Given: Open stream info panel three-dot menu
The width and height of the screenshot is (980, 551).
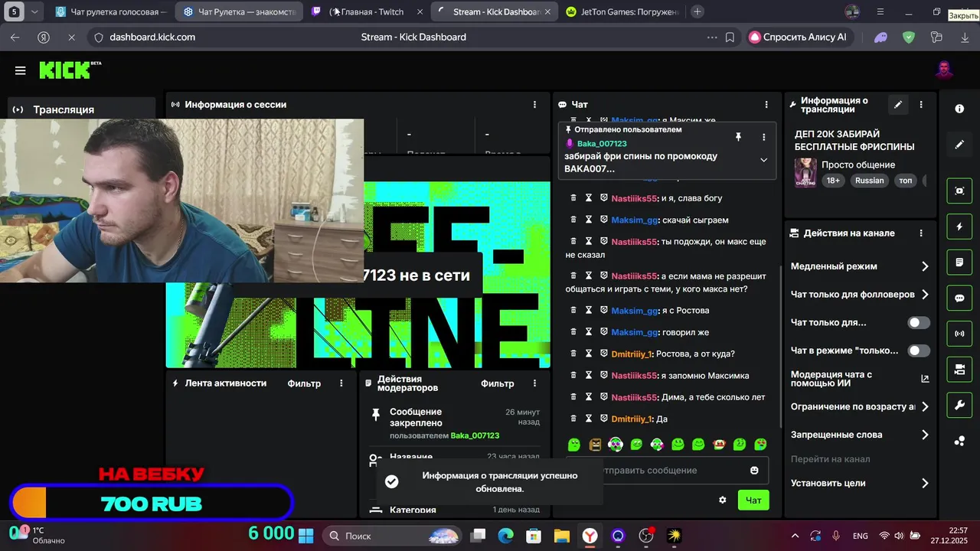Looking at the screenshot, I should point(921,105).
